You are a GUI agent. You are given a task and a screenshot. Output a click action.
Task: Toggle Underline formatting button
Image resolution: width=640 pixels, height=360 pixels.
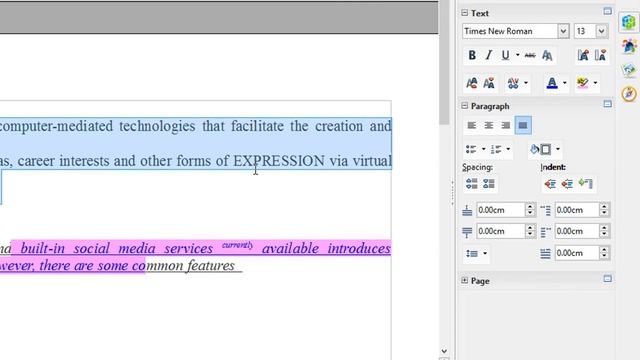point(505,55)
